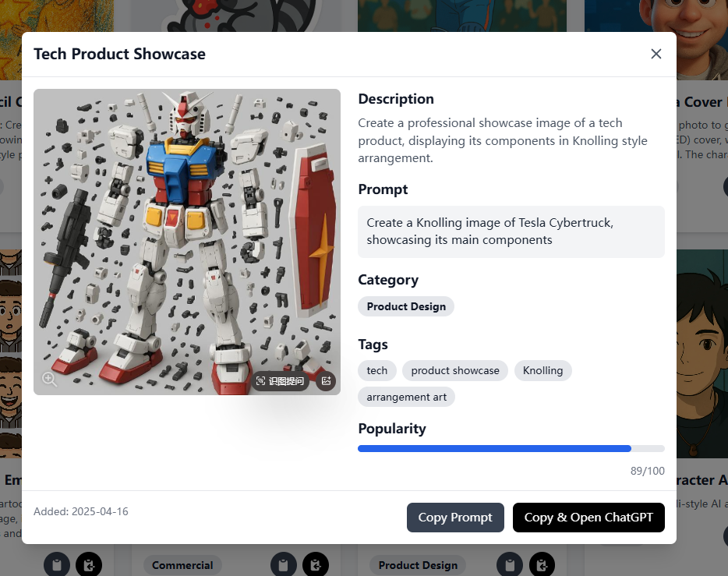Close the Tech Product Showcase dialog
The width and height of the screenshot is (728, 576).
click(656, 54)
